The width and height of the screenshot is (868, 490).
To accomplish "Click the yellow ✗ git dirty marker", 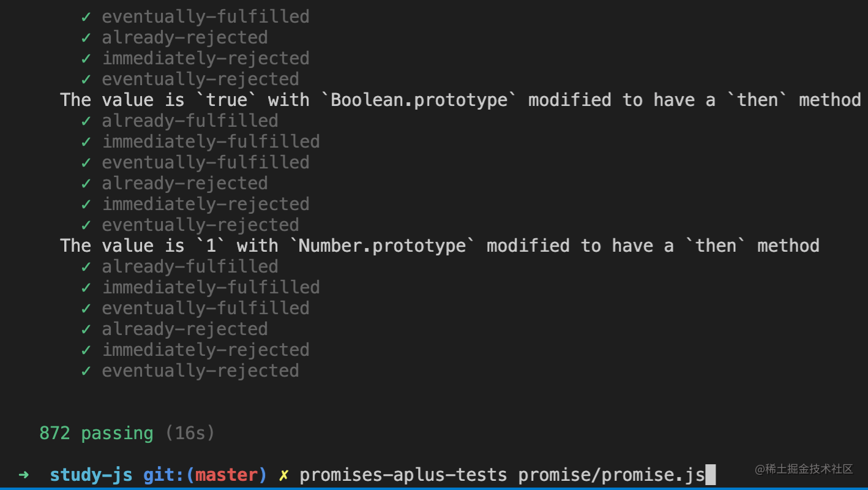I will coord(283,475).
